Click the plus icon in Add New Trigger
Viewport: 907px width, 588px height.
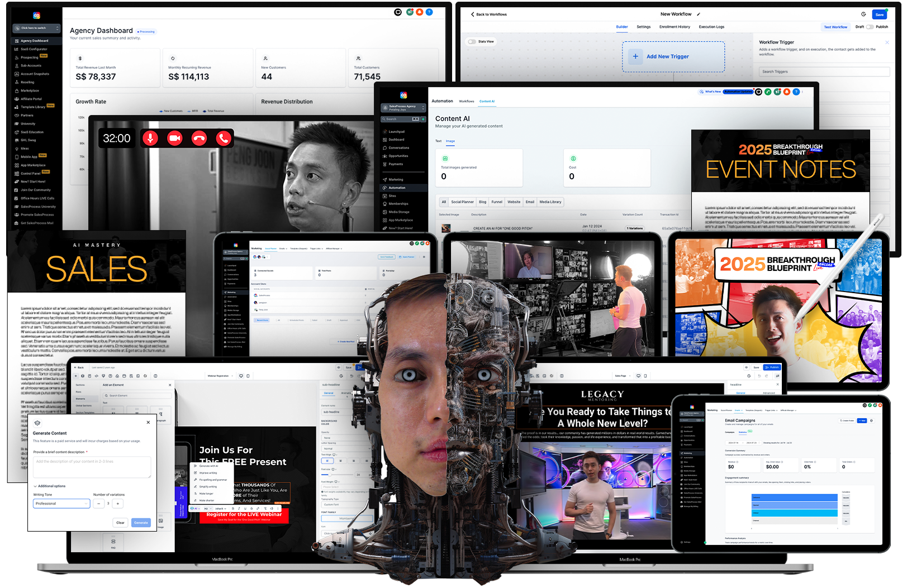click(x=635, y=56)
